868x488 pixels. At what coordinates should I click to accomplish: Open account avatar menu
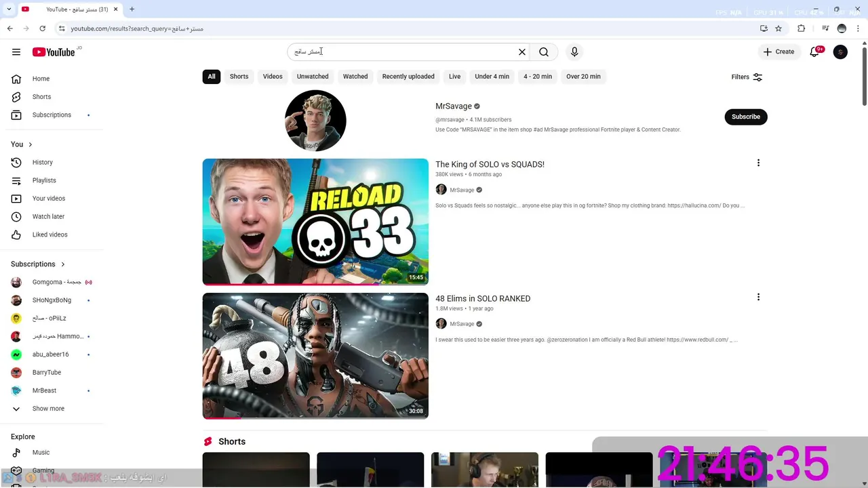[x=840, y=52]
